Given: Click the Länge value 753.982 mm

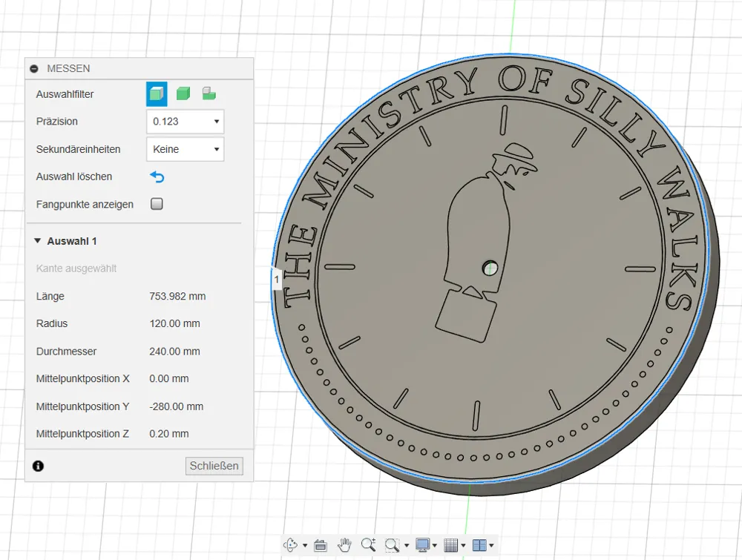Looking at the screenshot, I should [x=177, y=296].
